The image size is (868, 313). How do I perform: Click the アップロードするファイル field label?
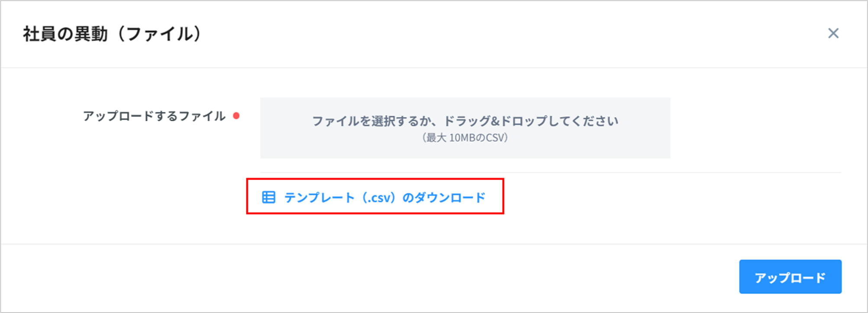154,116
